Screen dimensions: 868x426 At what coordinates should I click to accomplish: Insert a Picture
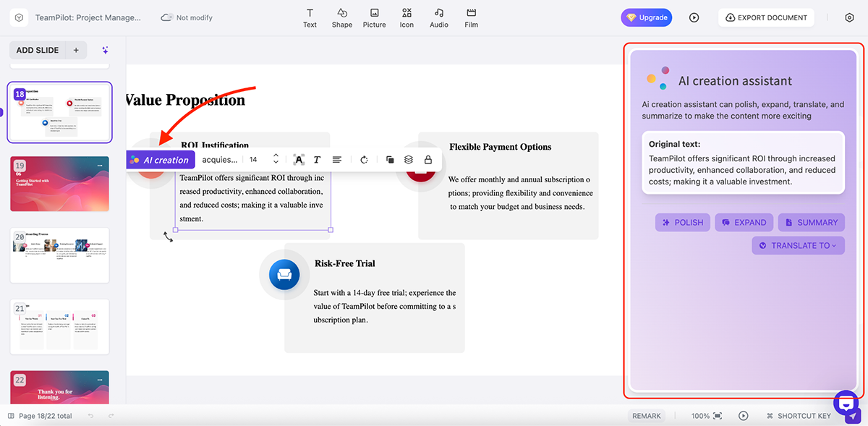click(374, 17)
